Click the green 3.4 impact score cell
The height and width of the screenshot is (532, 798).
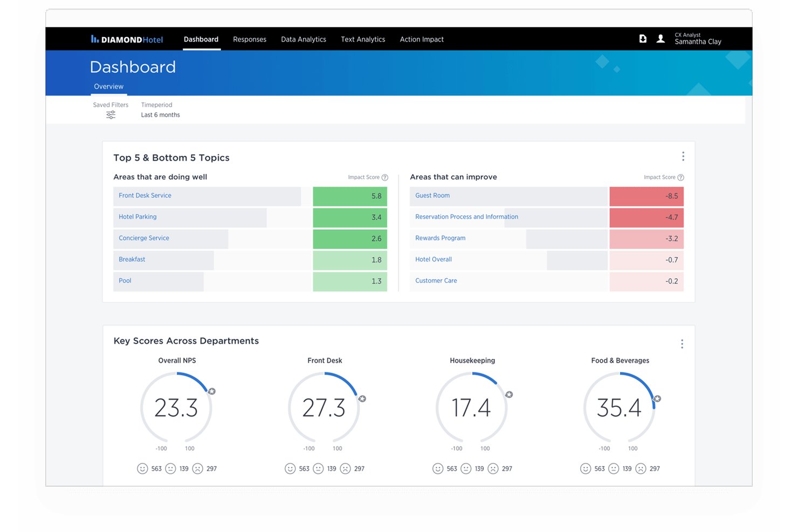tap(350, 217)
